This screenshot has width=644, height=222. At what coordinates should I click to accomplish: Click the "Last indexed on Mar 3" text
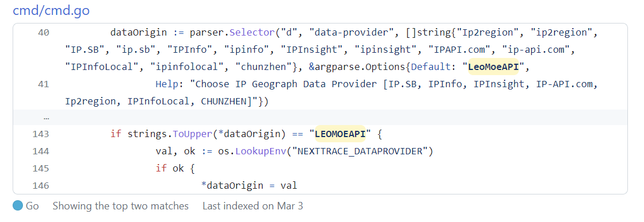tap(252, 206)
